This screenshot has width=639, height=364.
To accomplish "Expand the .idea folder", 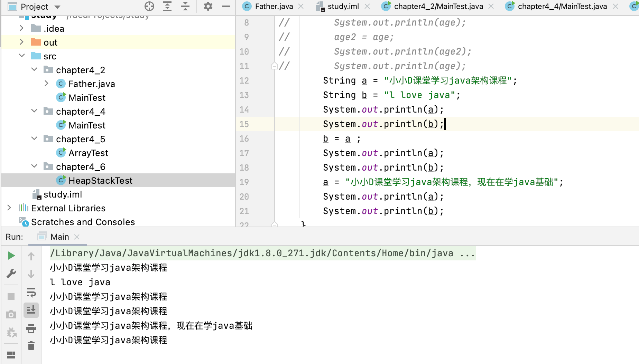I will pyautogui.click(x=21, y=28).
